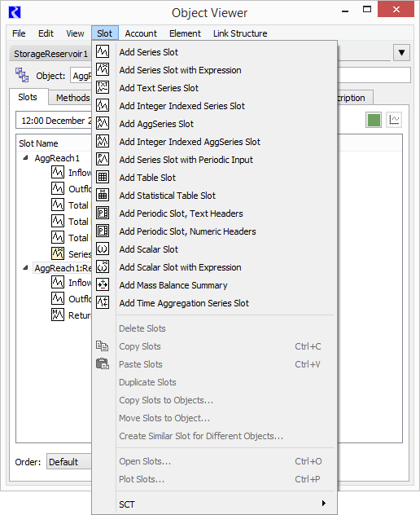Open the Account menu

141,33
